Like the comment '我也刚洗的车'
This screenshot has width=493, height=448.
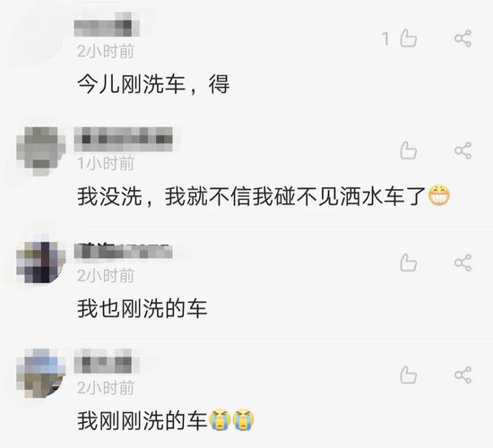[x=408, y=263]
